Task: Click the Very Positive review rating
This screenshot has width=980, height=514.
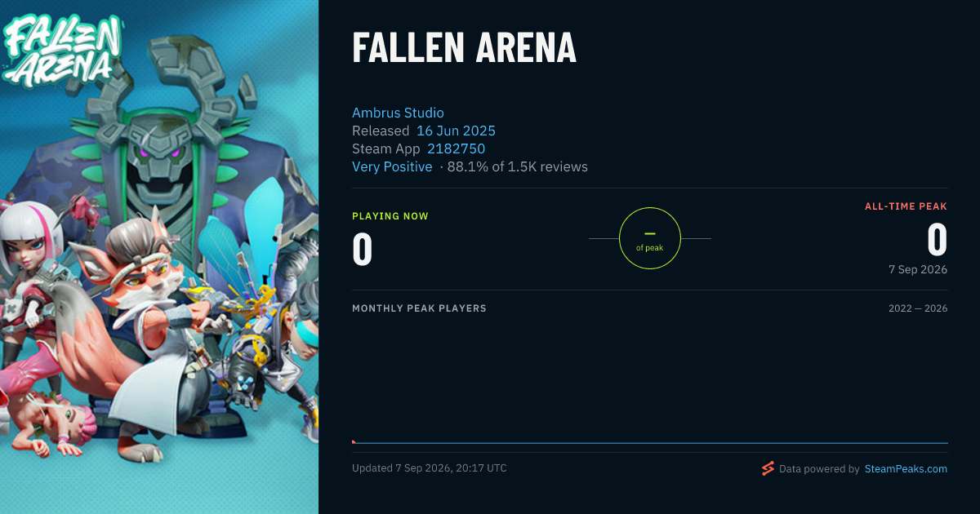Action: coord(392,166)
